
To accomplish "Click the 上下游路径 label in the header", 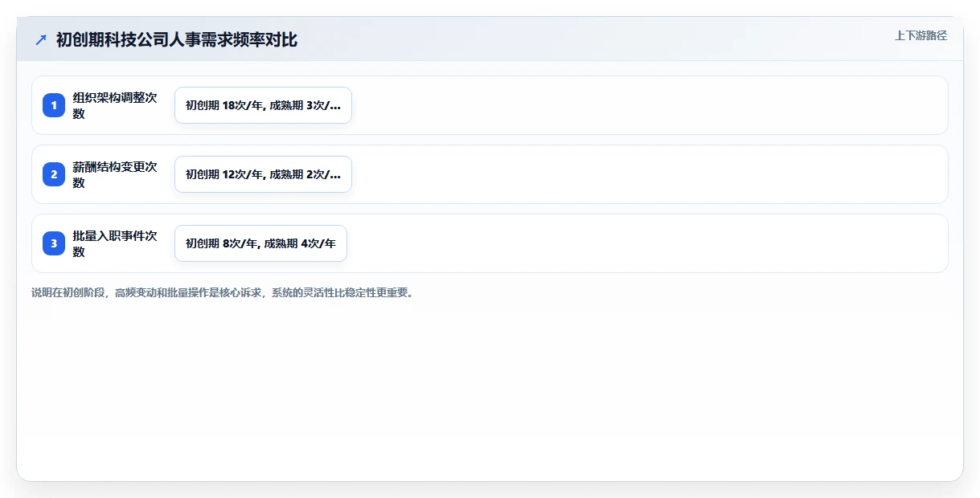I will 921,35.
